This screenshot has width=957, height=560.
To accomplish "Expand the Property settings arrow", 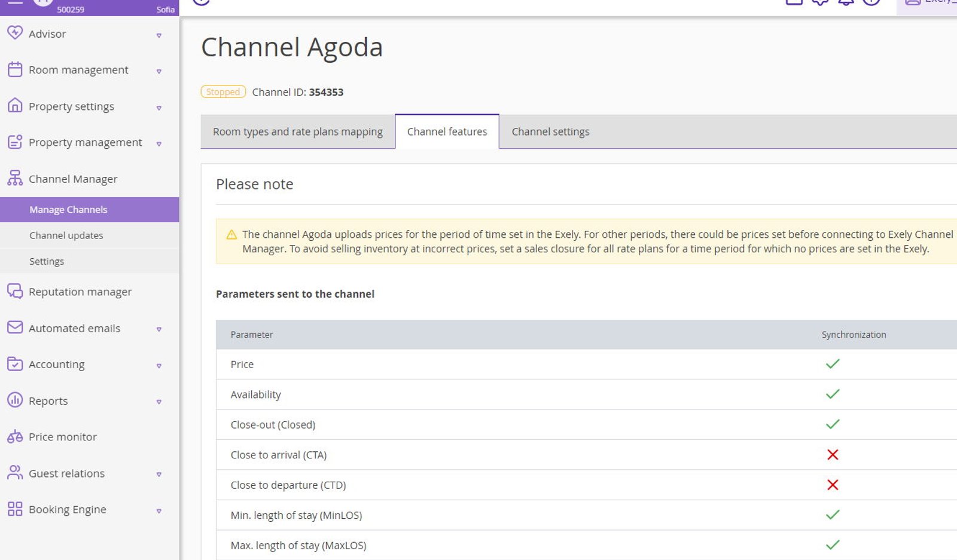I will 159,108.
